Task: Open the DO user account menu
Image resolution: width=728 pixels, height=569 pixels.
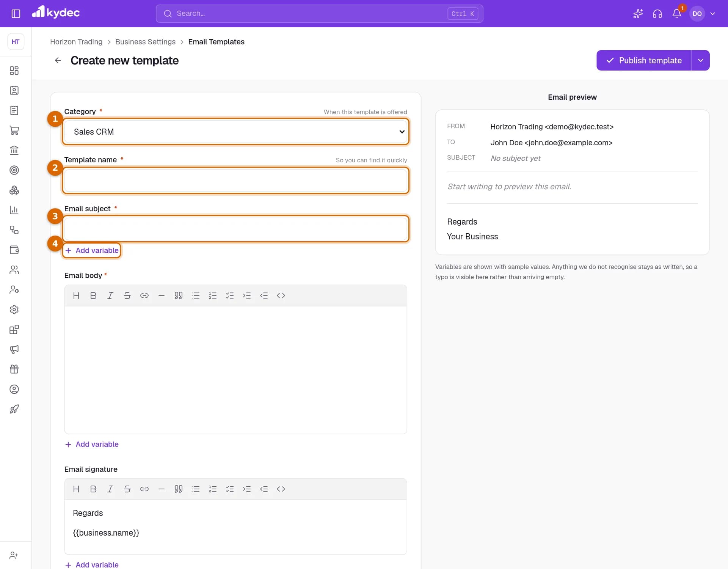Action: 704,14
